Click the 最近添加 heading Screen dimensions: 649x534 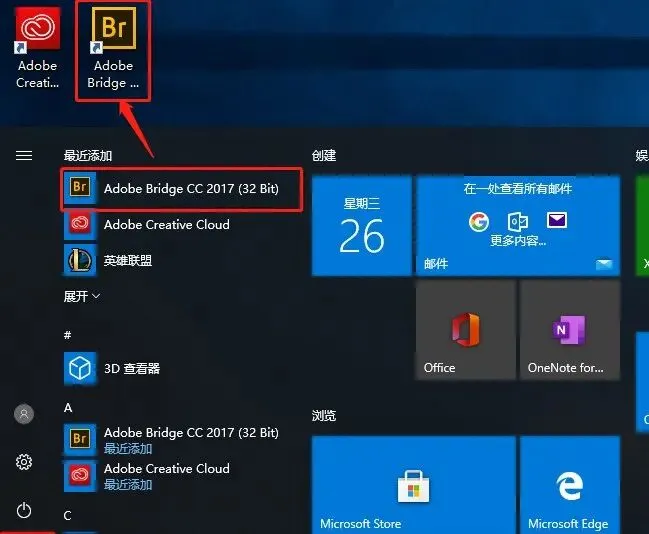[x=88, y=156]
